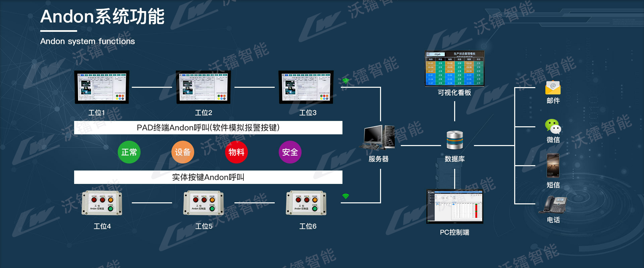
Task: Click the SMS smartphone icon
Action: (x=553, y=165)
